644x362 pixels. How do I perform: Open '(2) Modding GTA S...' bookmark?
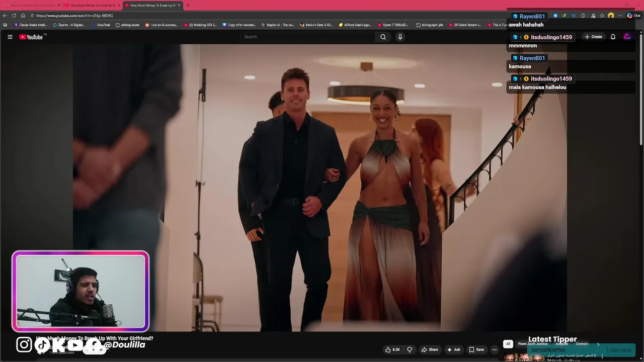[x=200, y=25]
